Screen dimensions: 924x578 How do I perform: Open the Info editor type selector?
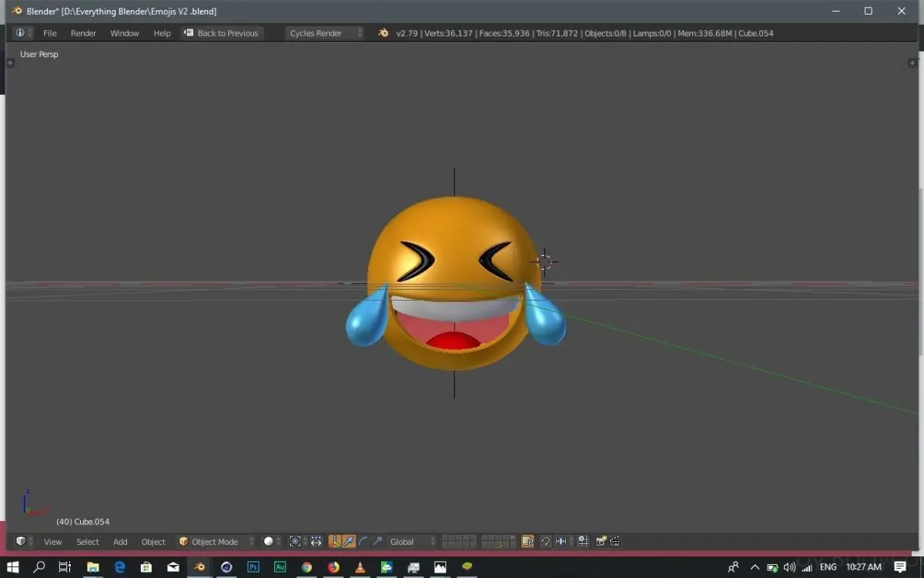click(x=23, y=33)
